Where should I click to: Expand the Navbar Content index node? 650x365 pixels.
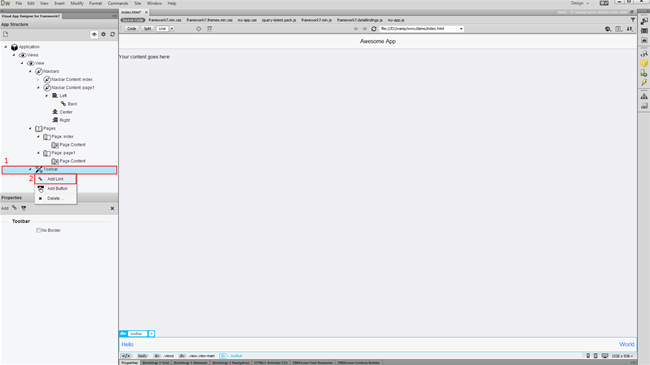click(38, 79)
